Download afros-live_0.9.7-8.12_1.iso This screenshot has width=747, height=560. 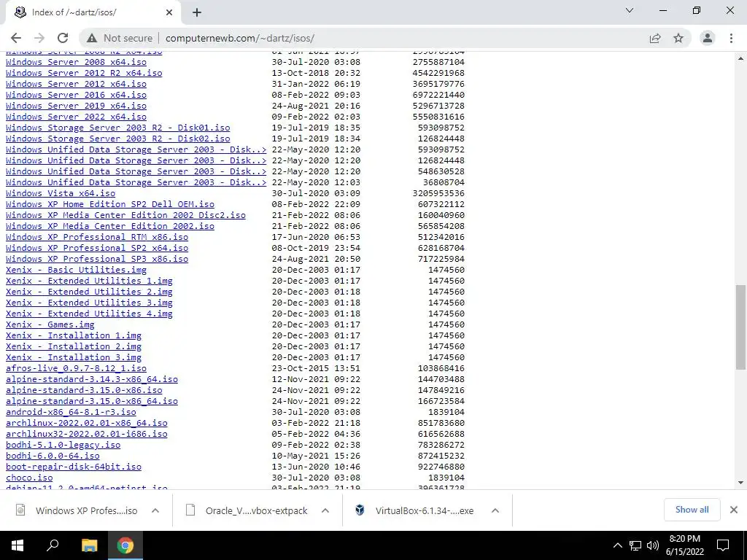point(76,368)
